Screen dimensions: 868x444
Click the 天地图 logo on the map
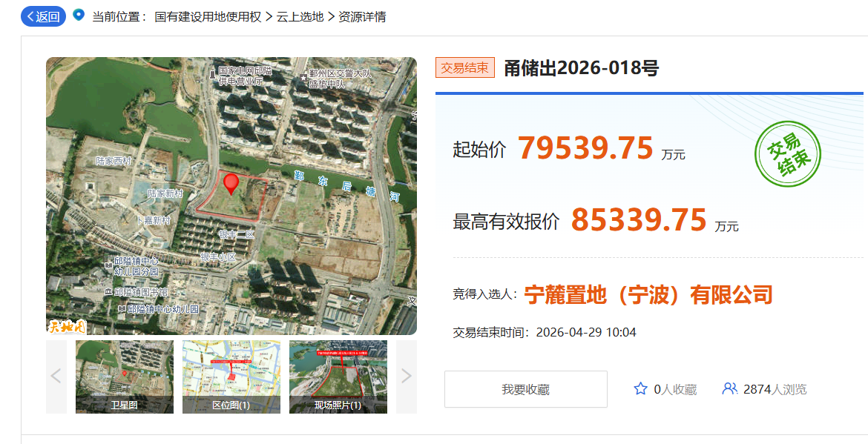(x=67, y=325)
